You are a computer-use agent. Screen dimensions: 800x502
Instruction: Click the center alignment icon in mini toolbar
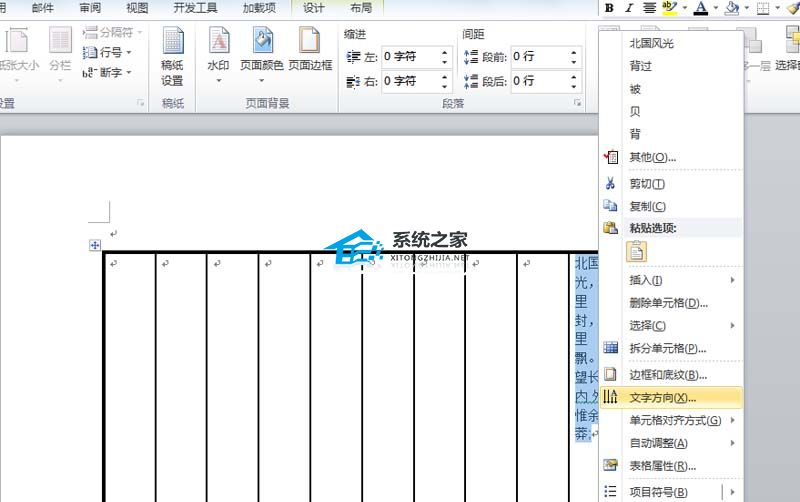[x=649, y=8]
